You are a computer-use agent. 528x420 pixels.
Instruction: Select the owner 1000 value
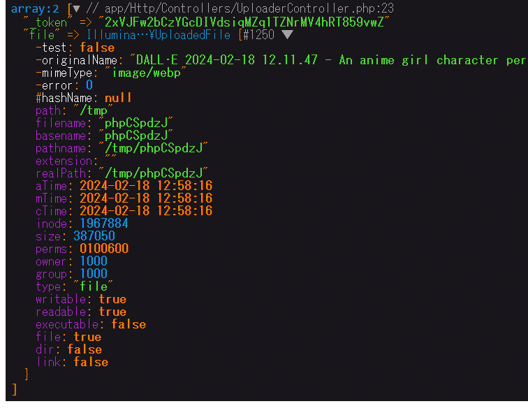[94, 261]
